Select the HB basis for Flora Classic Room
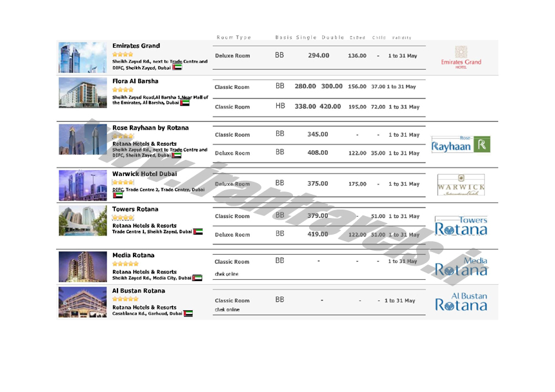Screen dimensions: 555x392 click(x=280, y=106)
